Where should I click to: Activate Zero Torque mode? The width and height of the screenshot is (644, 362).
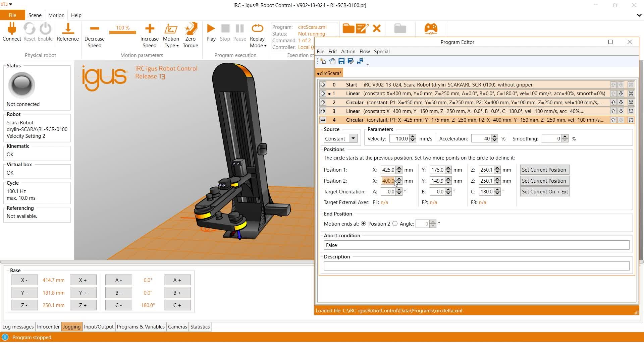[x=191, y=29]
